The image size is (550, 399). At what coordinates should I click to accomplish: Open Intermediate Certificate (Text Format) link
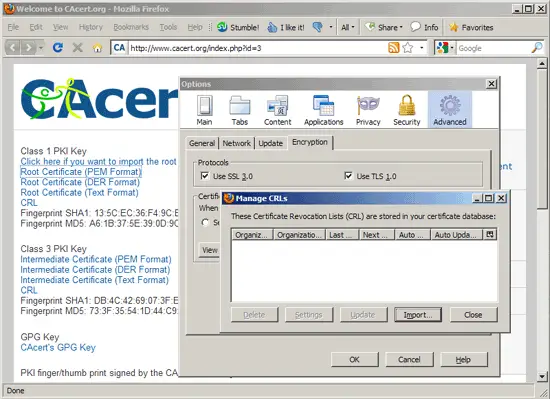coord(94,280)
